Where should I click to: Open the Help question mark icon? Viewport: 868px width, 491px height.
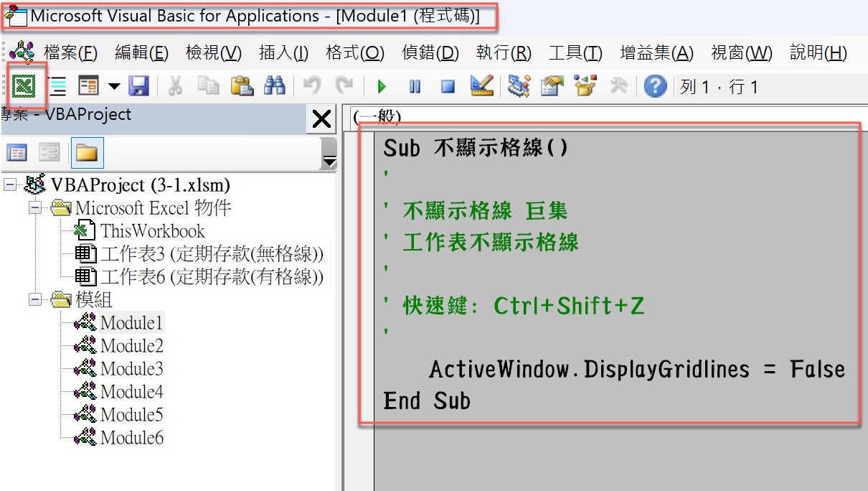click(655, 87)
